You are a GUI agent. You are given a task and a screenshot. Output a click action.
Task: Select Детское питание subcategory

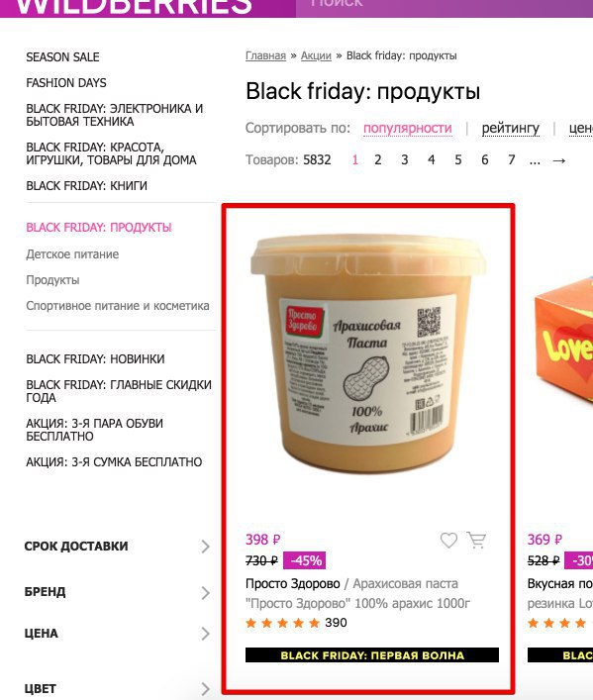[72, 254]
